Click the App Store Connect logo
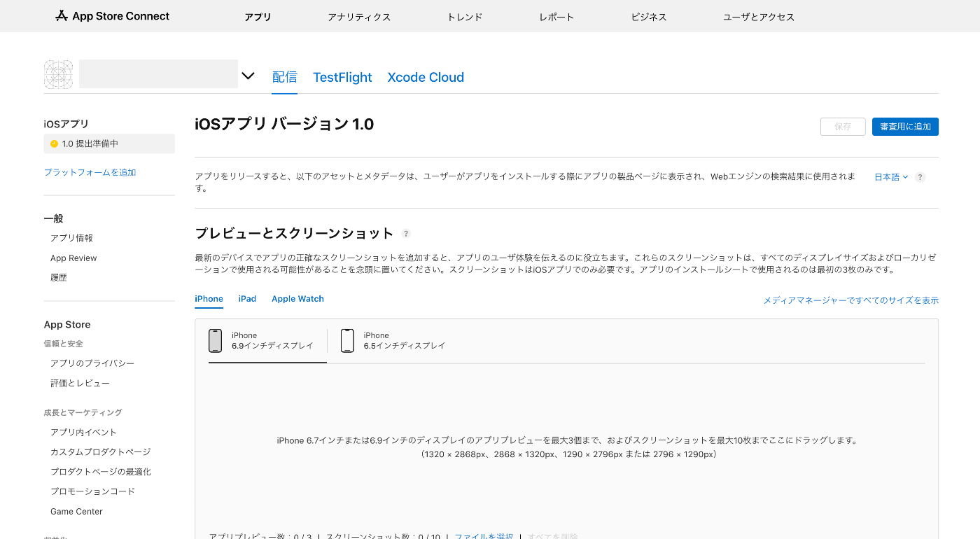 point(112,16)
